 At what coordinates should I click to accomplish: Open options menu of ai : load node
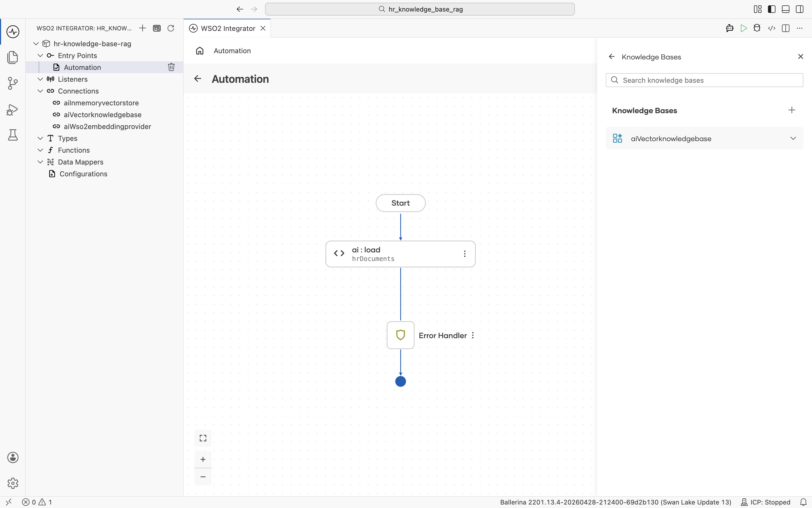[465, 254]
